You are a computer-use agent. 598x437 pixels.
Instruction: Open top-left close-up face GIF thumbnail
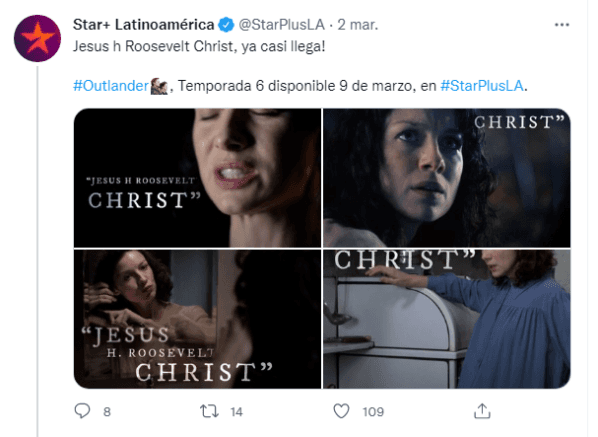click(197, 178)
